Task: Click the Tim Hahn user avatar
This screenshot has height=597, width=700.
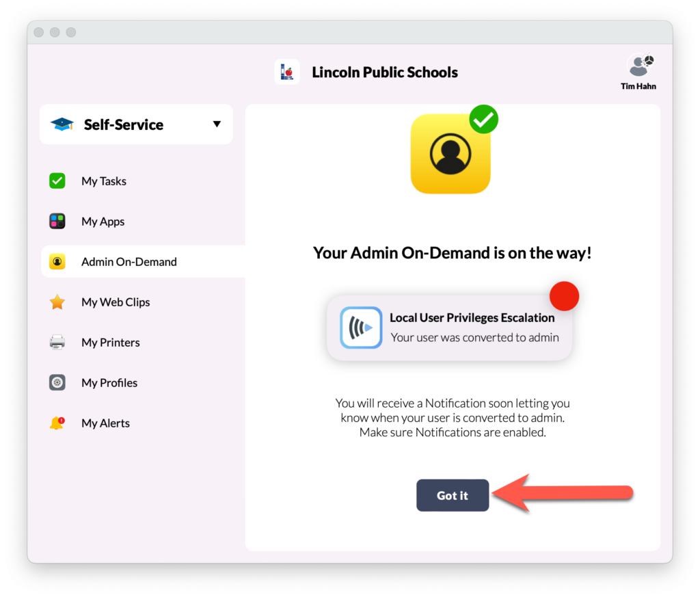Action: (x=639, y=66)
